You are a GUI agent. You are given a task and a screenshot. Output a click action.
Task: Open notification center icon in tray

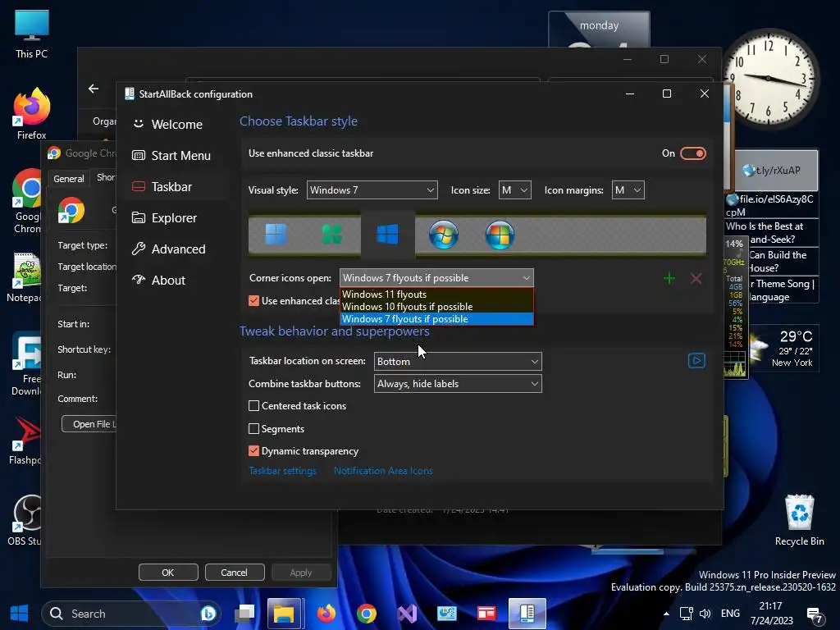coord(815,615)
